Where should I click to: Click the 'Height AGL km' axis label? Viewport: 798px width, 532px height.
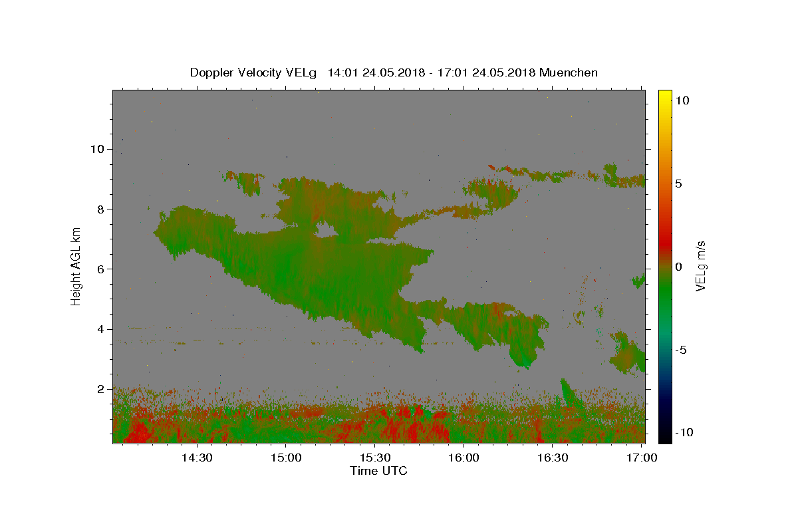[76, 266]
